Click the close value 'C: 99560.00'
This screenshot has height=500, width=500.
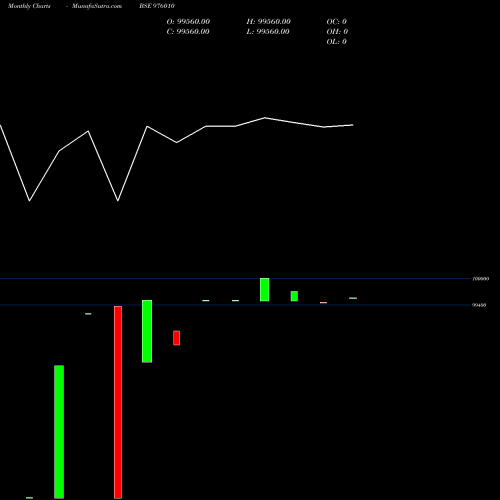(x=188, y=32)
